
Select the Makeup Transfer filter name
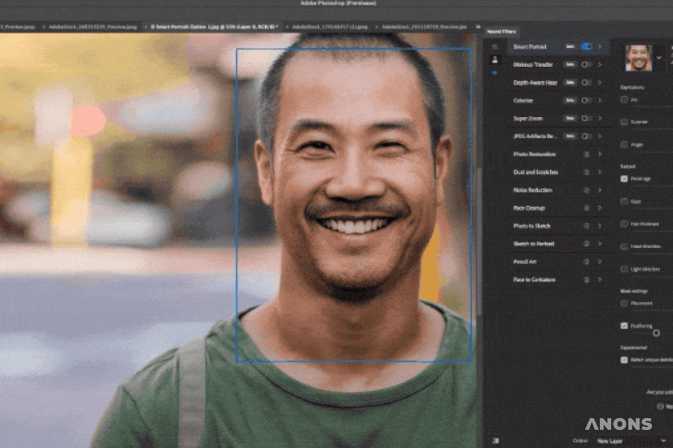[533, 64]
